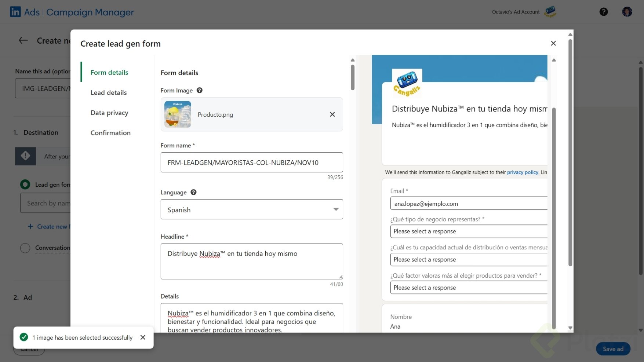The width and height of the screenshot is (644, 362).
Task: Click the Destination warning icon
Action: point(25,156)
